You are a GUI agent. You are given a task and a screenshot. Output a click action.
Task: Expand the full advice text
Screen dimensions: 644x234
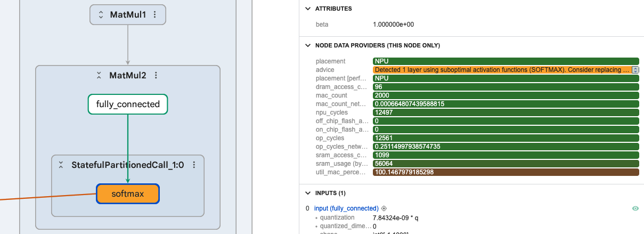tap(635, 70)
